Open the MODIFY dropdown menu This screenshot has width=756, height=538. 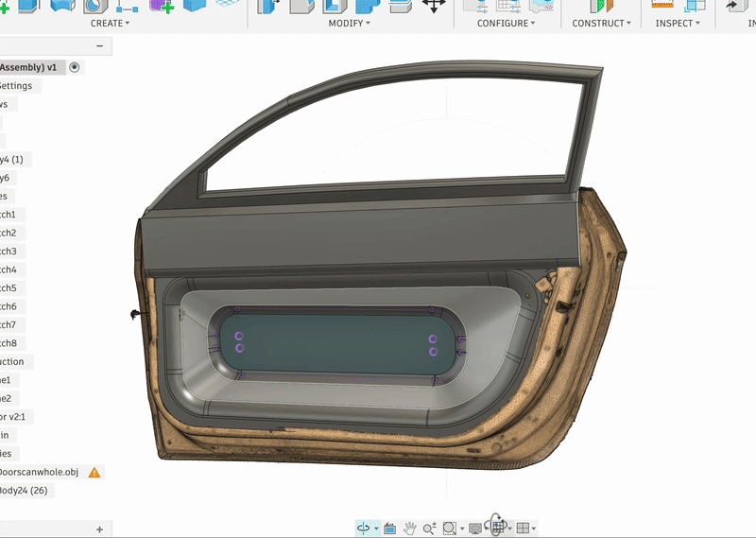tap(349, 23)
